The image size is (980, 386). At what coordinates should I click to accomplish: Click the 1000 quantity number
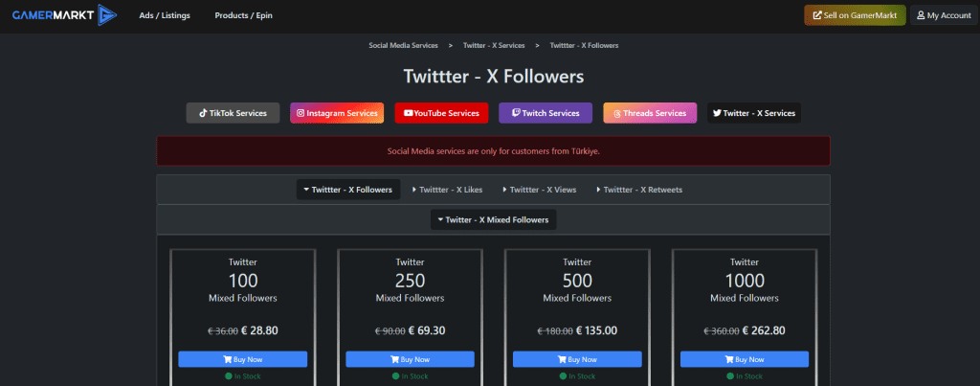[x=745, y=281]
